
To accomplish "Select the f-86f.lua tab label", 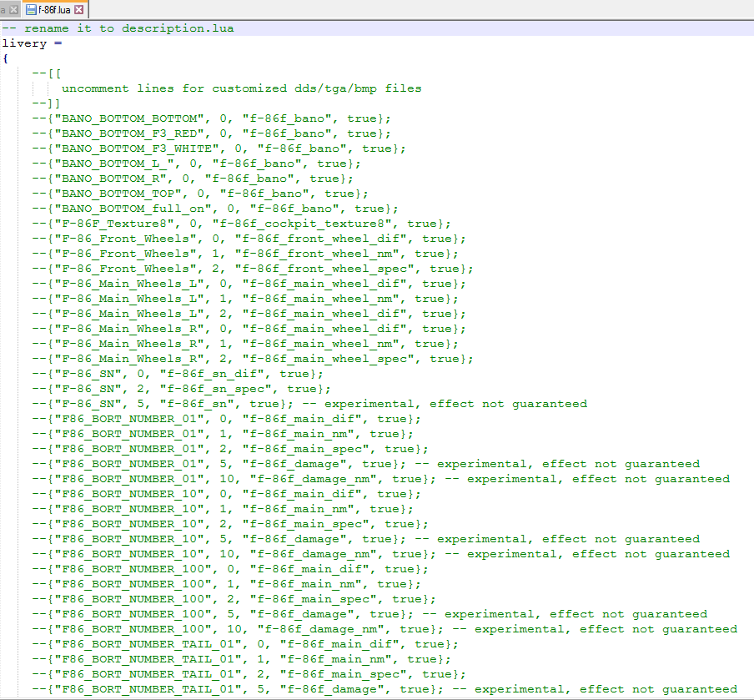I will [x=55, y=10].
